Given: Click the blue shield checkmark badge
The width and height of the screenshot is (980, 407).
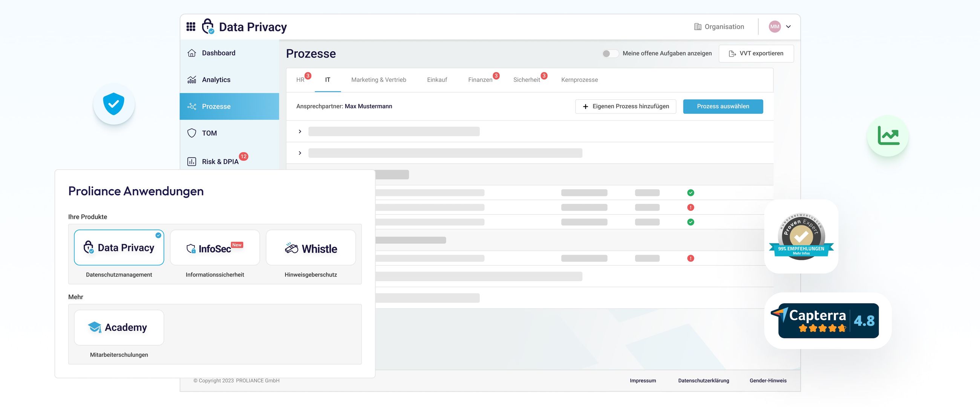Looking at the screenshot, I should pyautogui.click(x=114, y=104).
